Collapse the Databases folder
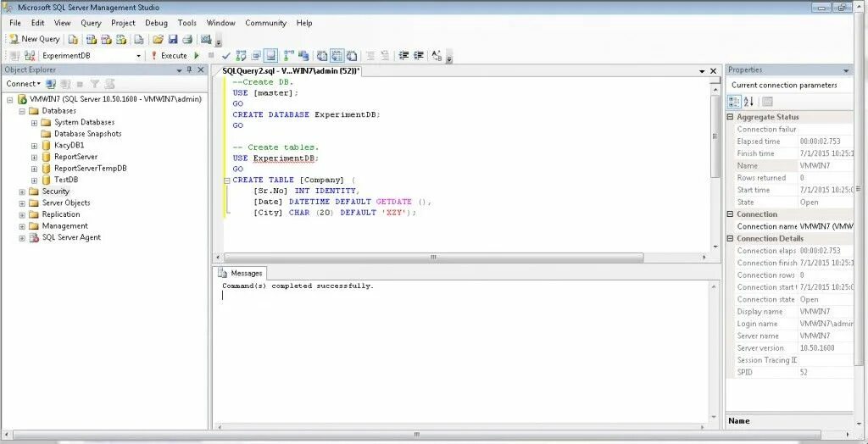 22,111
